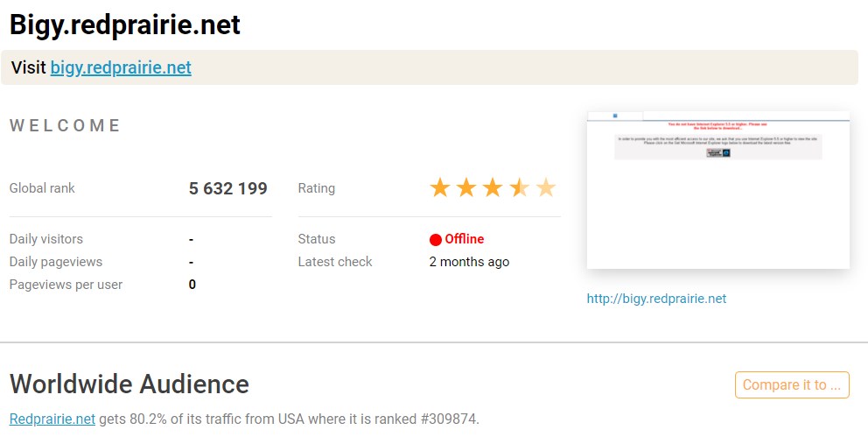The height and width of the screenshot is (444, 868).
Task: Click the Daily visitors label
Action: point(46,239)
